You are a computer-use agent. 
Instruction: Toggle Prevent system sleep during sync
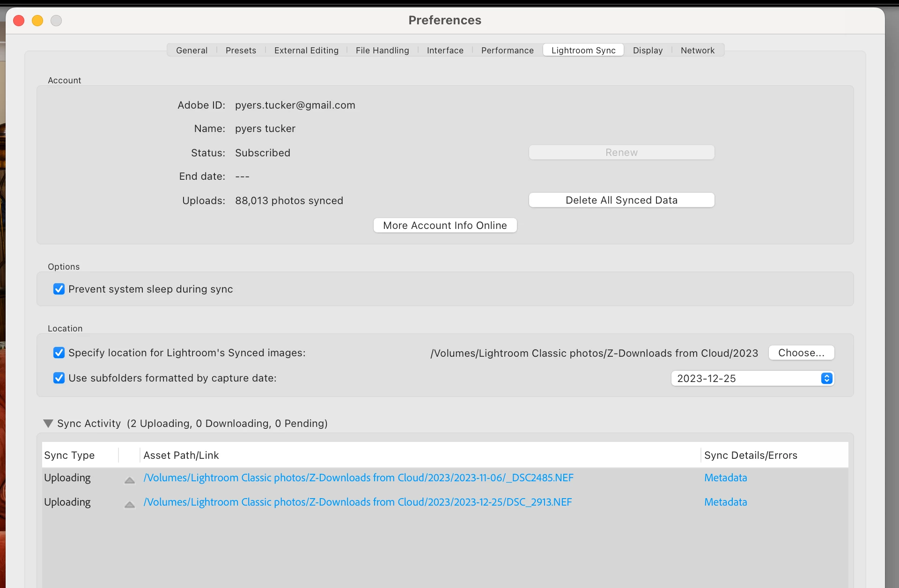pos(59,289)
